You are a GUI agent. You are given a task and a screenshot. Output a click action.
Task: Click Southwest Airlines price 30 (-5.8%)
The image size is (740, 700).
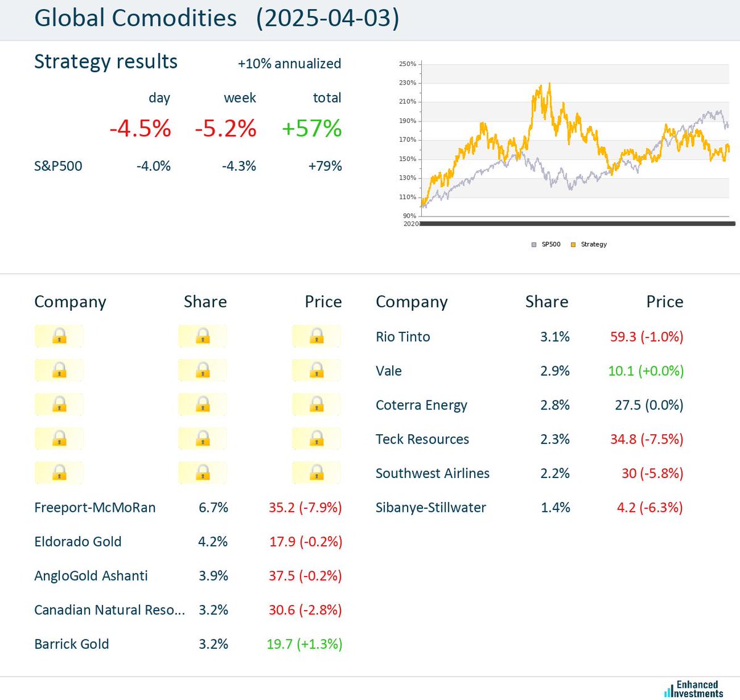click(652, 473)
